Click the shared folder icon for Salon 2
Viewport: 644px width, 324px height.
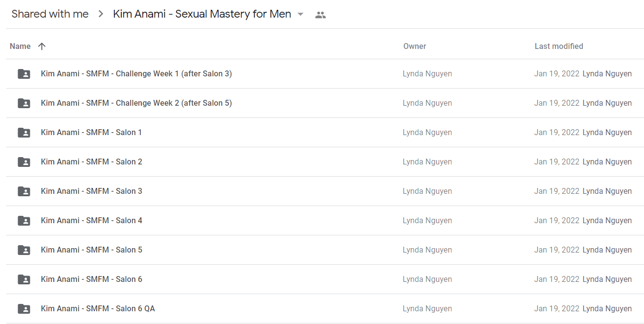tap(23, 162)
